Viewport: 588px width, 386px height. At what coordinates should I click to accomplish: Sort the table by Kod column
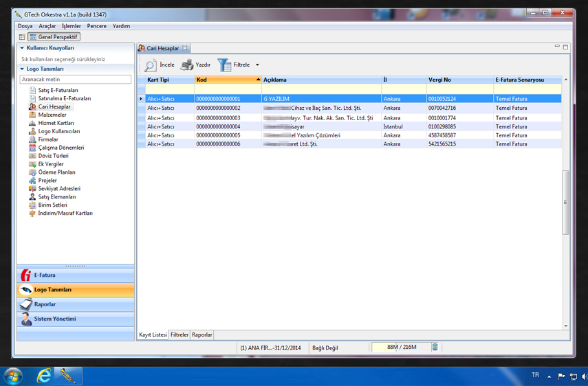[227, 80]
